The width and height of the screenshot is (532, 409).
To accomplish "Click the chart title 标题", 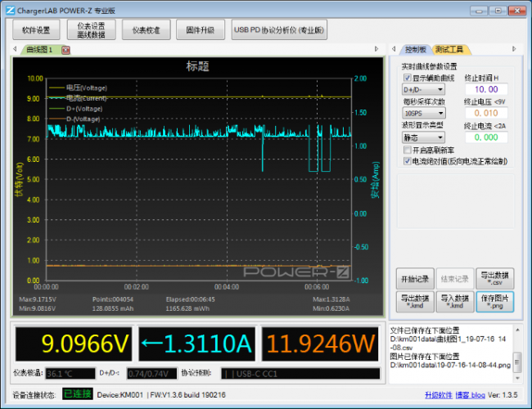I will [198, 65].
